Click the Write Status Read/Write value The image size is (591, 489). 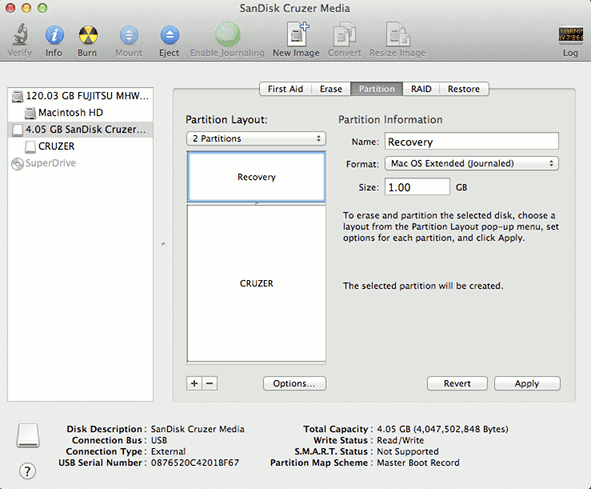400,440
